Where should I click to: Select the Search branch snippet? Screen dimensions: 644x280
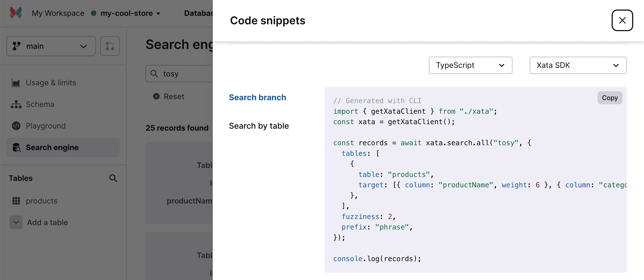pos(257,97)
